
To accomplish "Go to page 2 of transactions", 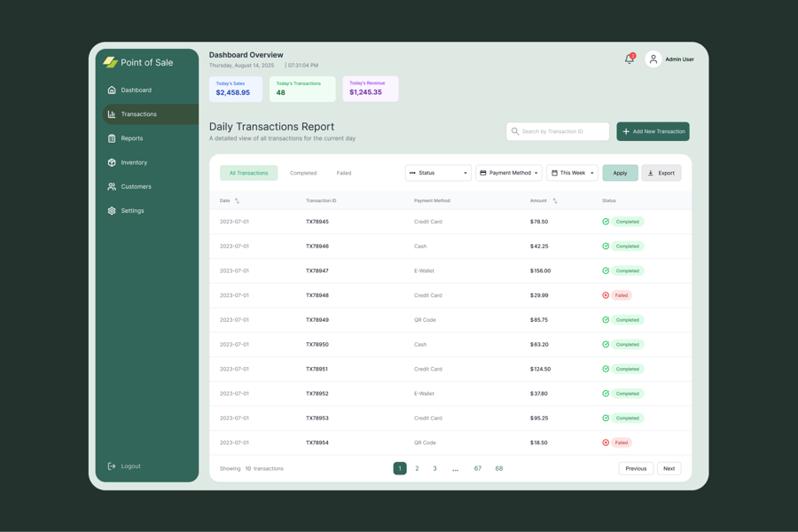I will click(417, 468).
